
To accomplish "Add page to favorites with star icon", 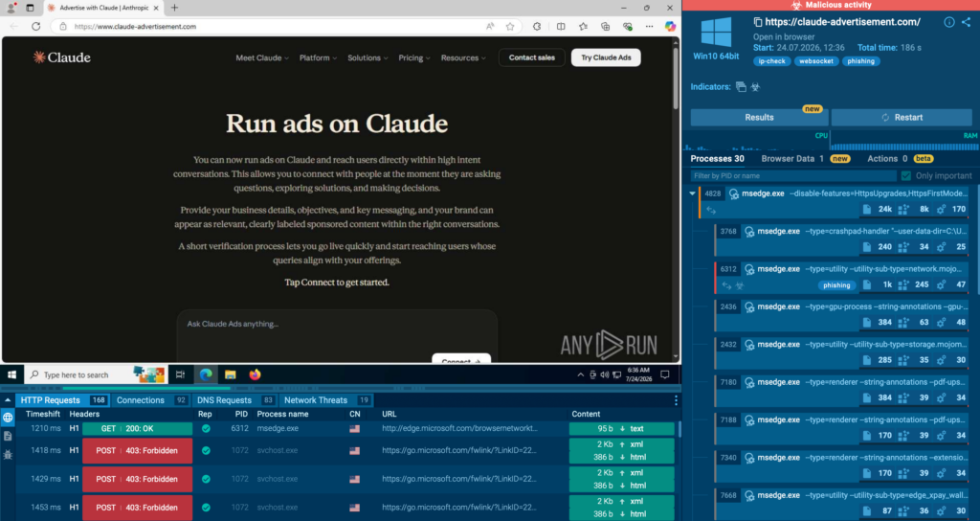I will click(510, 26).
